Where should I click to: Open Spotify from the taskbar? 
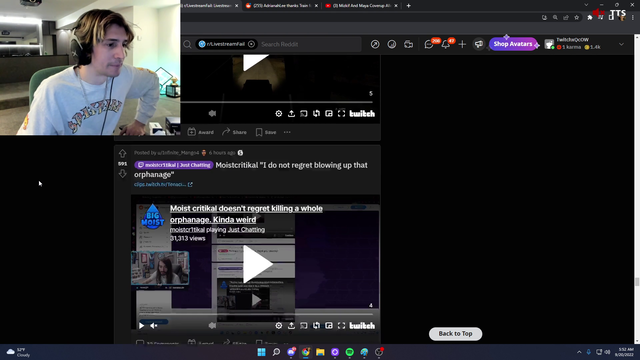tap(350, 352)
